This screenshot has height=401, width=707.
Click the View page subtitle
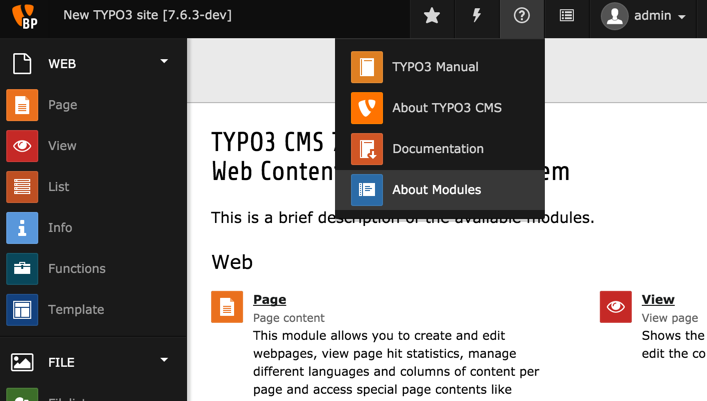670,318
